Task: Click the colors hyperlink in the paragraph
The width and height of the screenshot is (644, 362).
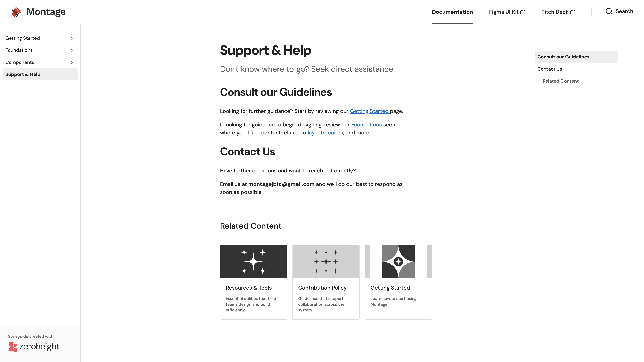Action: [x=335, y=132]
